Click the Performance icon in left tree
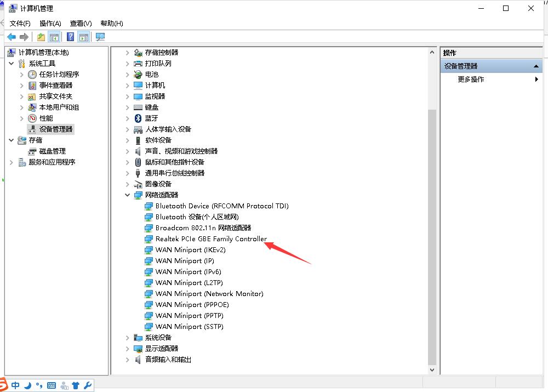 coord(32,118)
